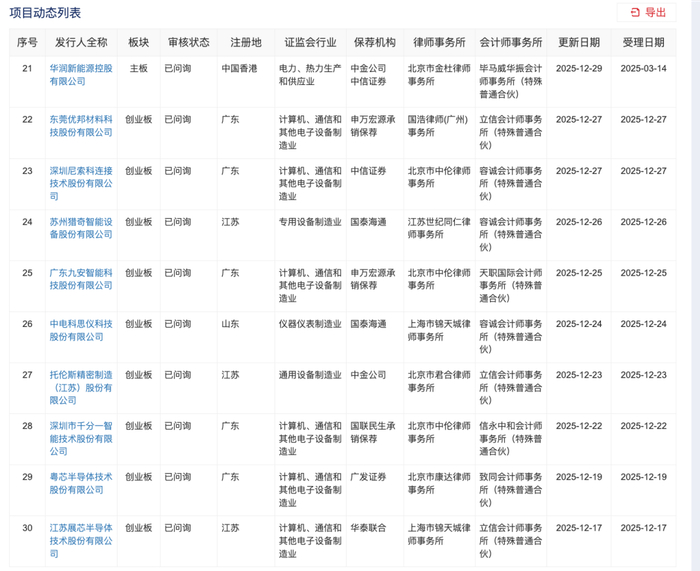The width and height of the screenshot is (700, 571).
Task: Select the 毕马威华振会计师事务所 cell
Action: coord(511,81)
